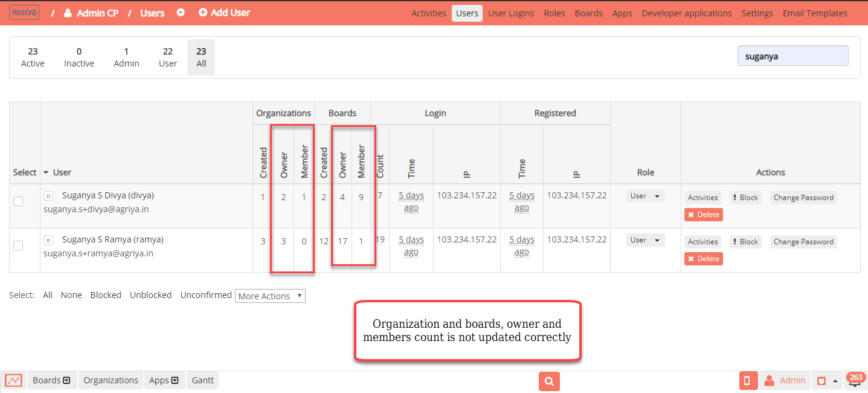Select All to check every user

tap(47, 295)
